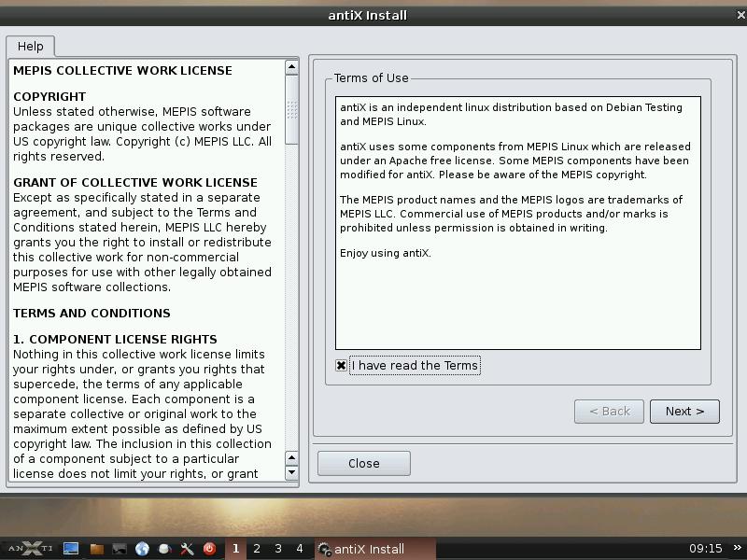747x560 pixels.
Task: Uncheck I have read the Terms
Action: tap(341, 365)
